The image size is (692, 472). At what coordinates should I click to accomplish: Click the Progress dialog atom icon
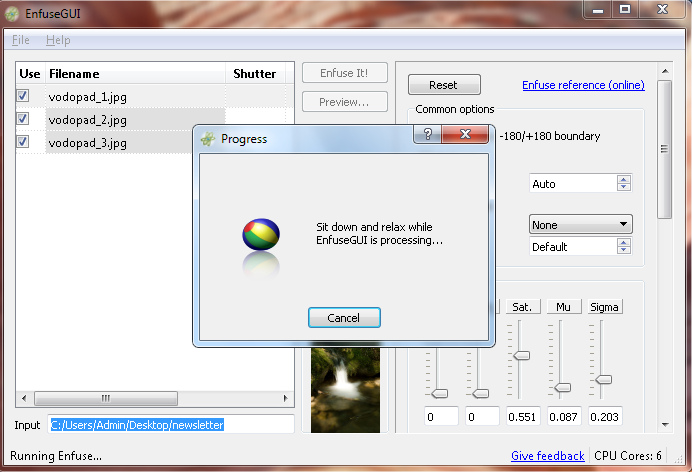(207, 139)
